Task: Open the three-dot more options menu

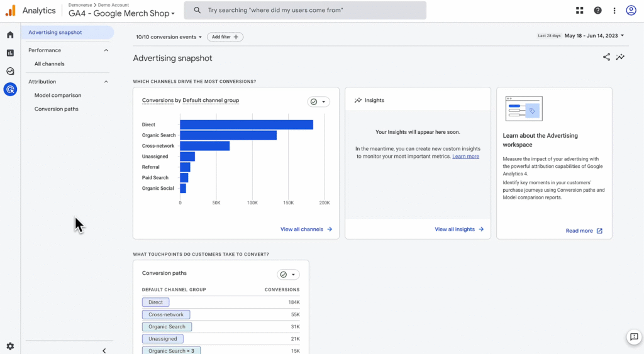Action: (x=614, y=11)
